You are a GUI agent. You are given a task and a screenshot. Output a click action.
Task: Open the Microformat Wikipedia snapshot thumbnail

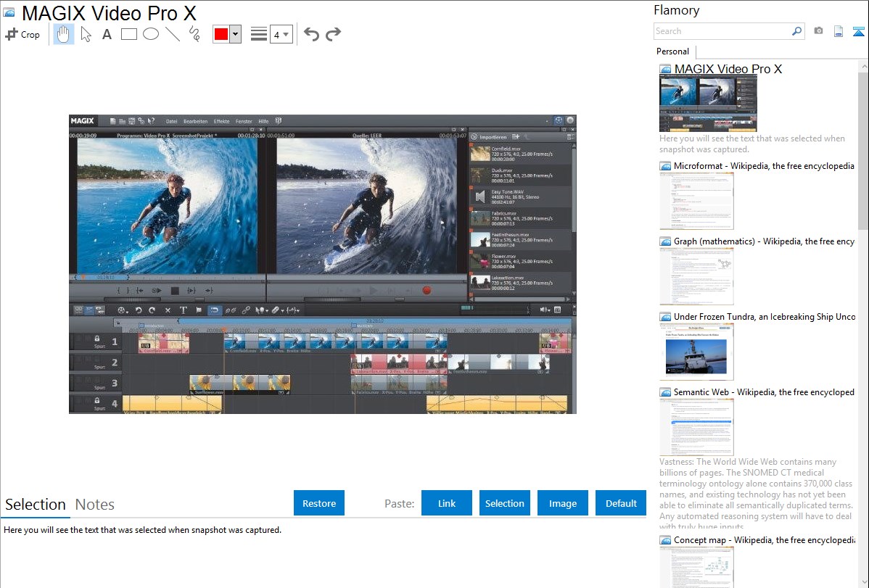pyautogui.click(x=696, y=201)
